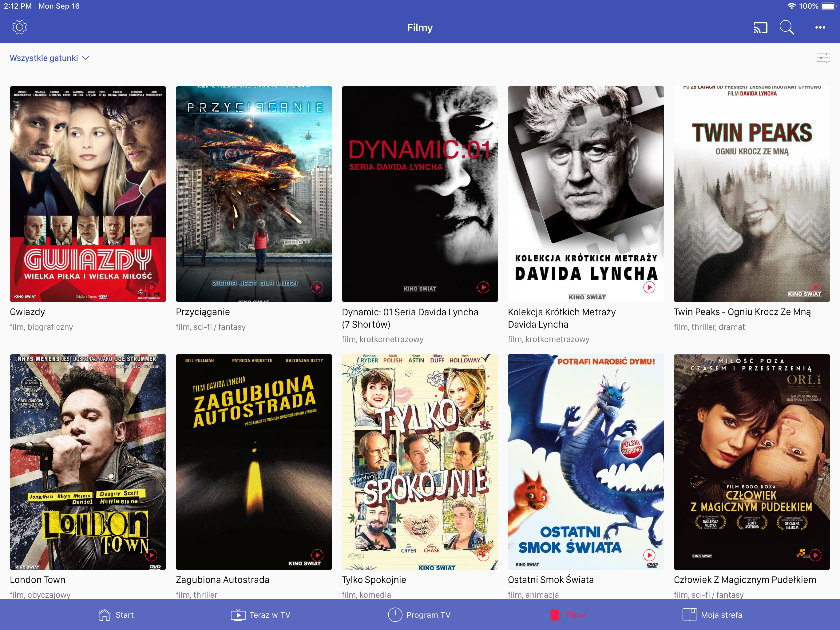Click the 'film, komedia' genre label
Viewport: 840px width, 630px height.
[x=366, y=595]
